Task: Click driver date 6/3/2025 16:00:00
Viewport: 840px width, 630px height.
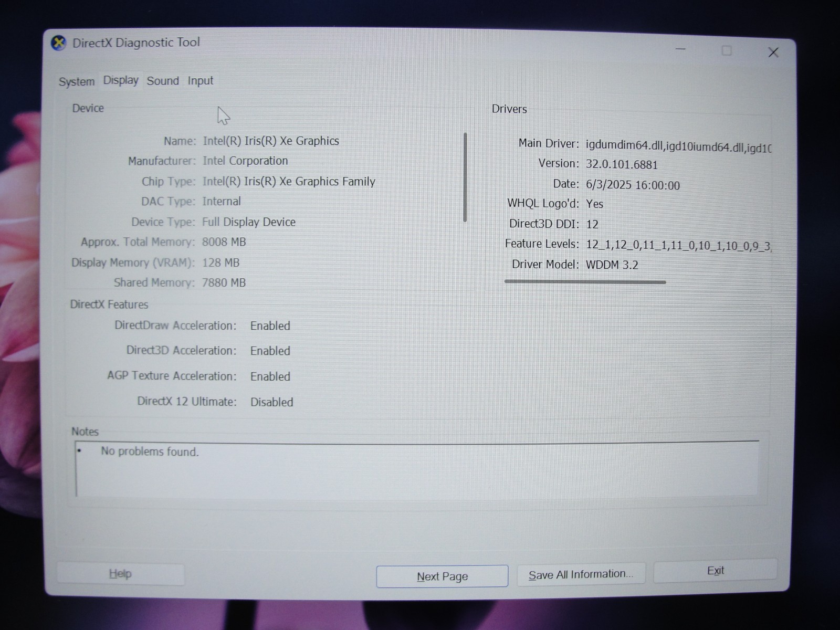Action: (x=633, y=185)
